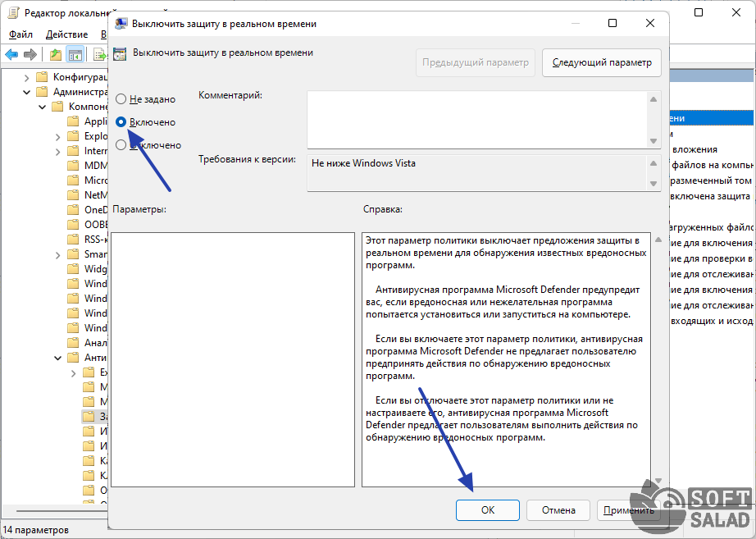
Task: Click the empty Параметры options pane
Action: pos(233,359)
